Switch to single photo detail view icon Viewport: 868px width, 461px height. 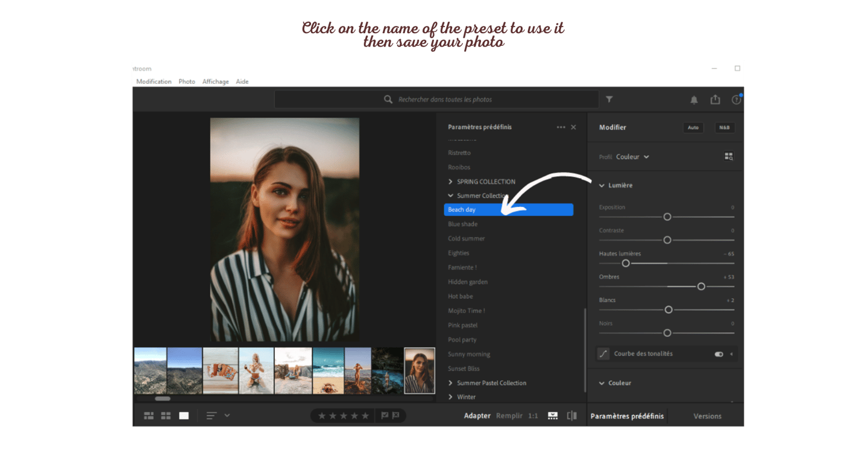pyautogui.click(x=184, y=416)
